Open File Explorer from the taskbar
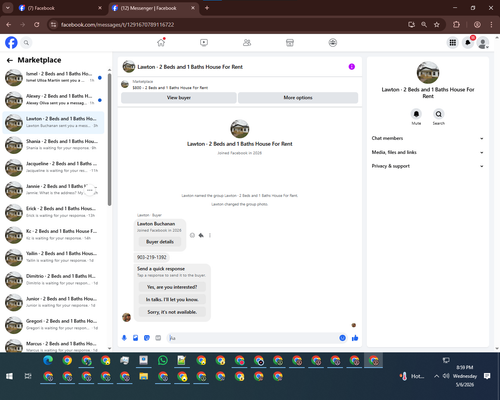This screenshot has height=400, width=500. tap(144, 376)
